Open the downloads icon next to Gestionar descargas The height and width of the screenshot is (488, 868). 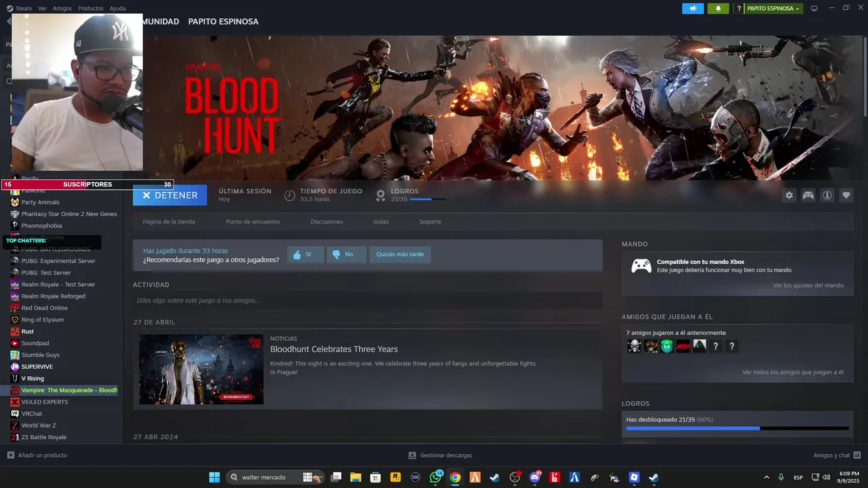coord(412,455)
